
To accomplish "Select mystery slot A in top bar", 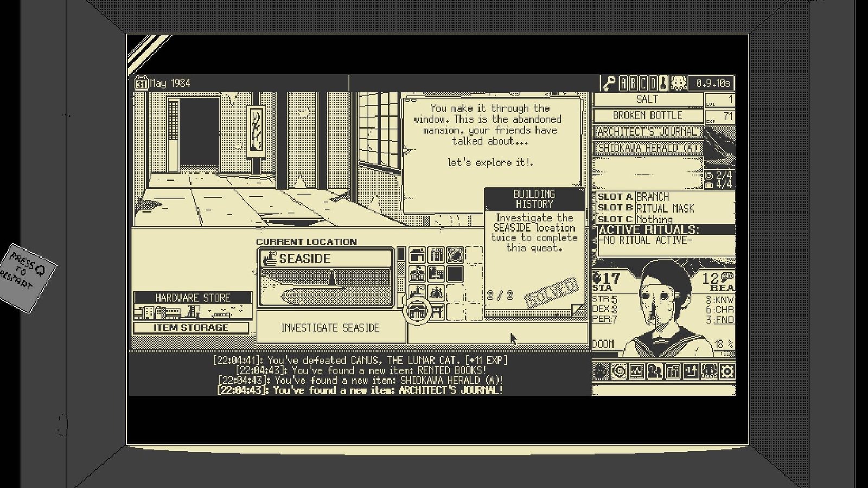I will tap(623, 83).
